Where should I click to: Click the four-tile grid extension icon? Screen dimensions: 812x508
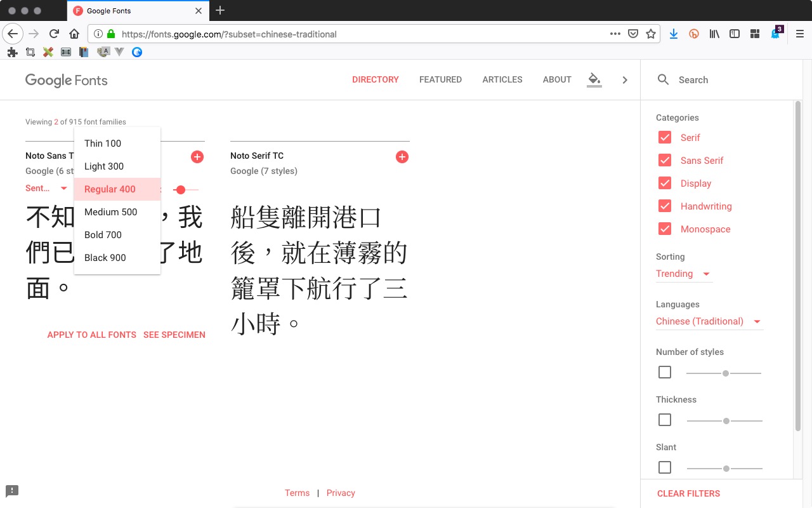[x=755, y=34]
